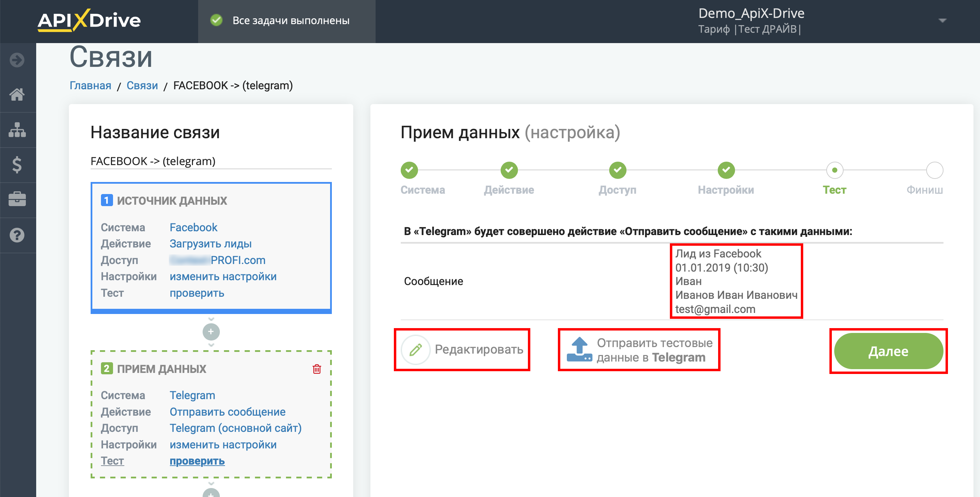Open the Связи breadcrumb link
Image resolution: width=980 pixels, height=497 pixels.
pos(142,85)
